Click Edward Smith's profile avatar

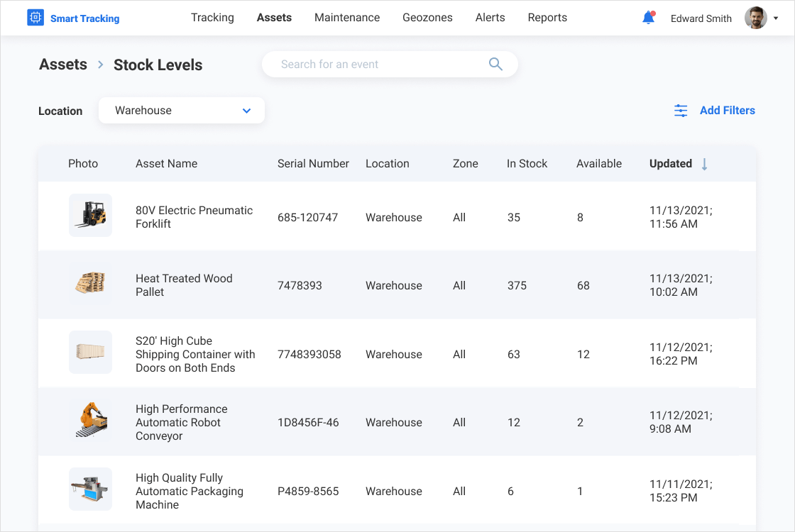(x=755, y=18)
